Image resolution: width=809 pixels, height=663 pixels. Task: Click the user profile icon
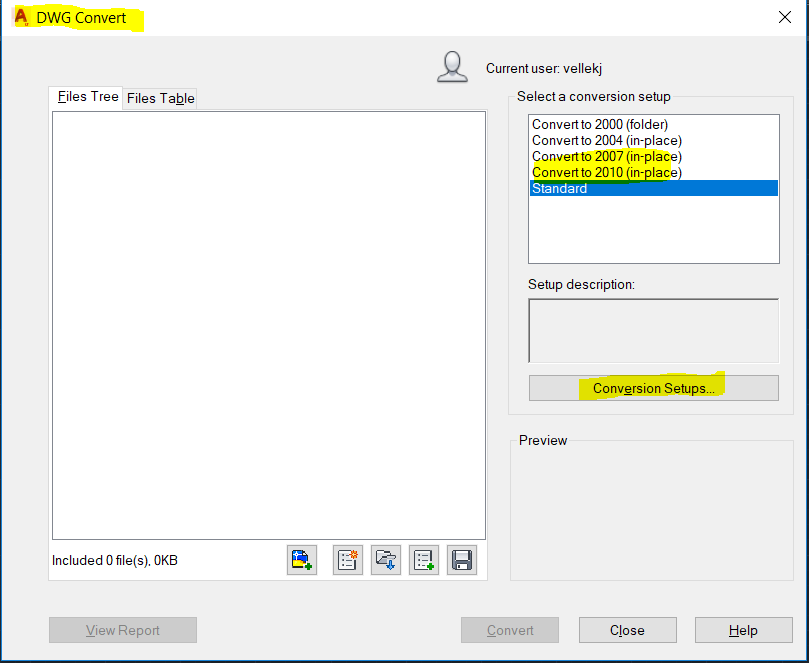tap(452, 66)
